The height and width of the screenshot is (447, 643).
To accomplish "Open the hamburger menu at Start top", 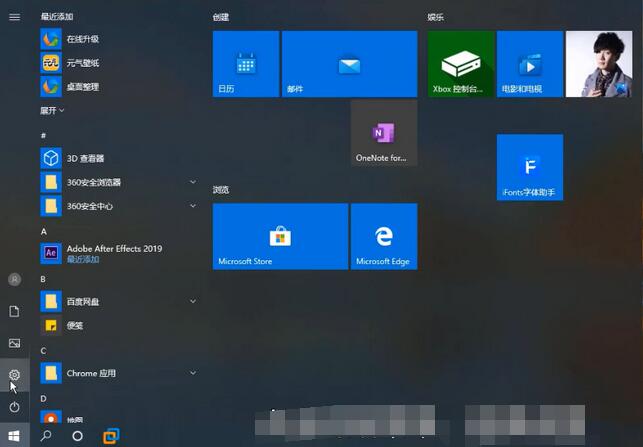I will [14, 17].
